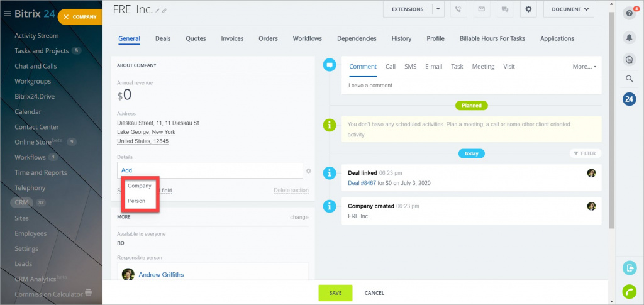Click the search magnifier in right sidebar
Image resolution: width=644 pixels, height=305 pixels.
(x=629, y=79)
